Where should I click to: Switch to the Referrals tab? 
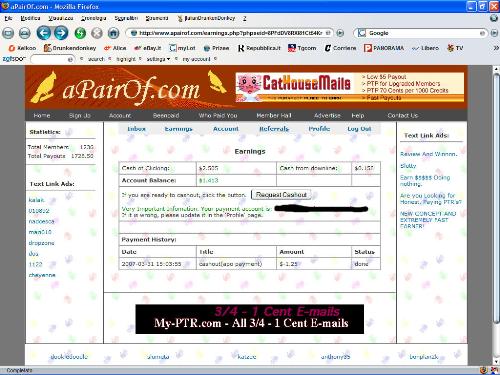pyautogui.click(x=274, y=129)
